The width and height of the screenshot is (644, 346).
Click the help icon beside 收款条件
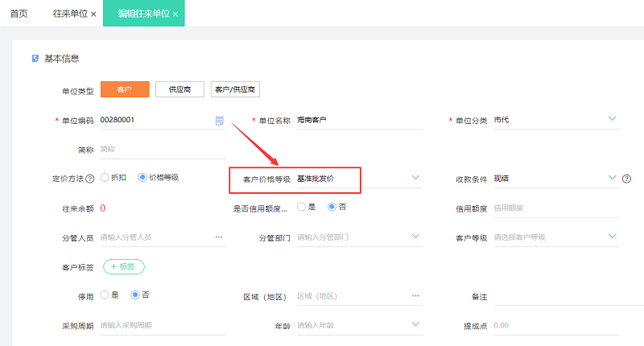(x=626, y=179)
